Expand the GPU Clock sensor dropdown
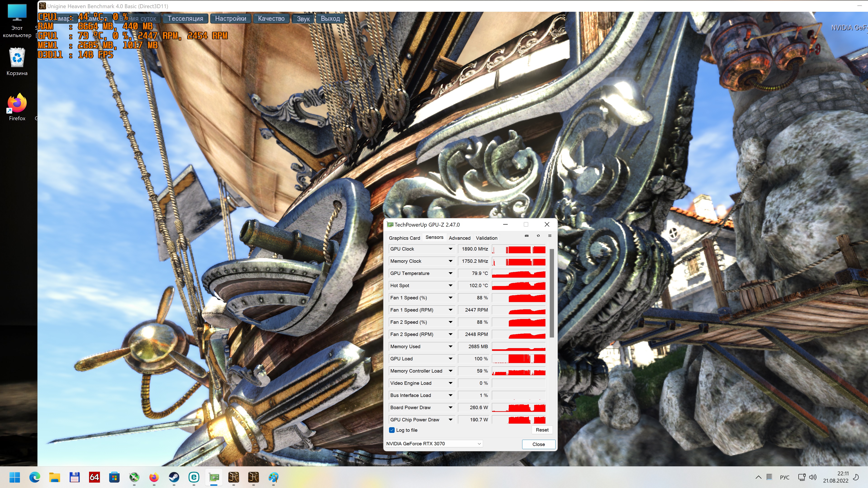868x488 pixels. pos(450,249)
